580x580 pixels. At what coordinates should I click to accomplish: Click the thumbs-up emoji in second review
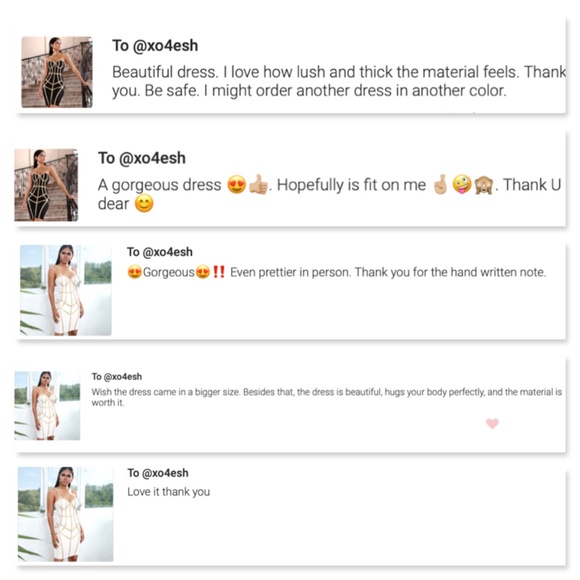(258, 184)
